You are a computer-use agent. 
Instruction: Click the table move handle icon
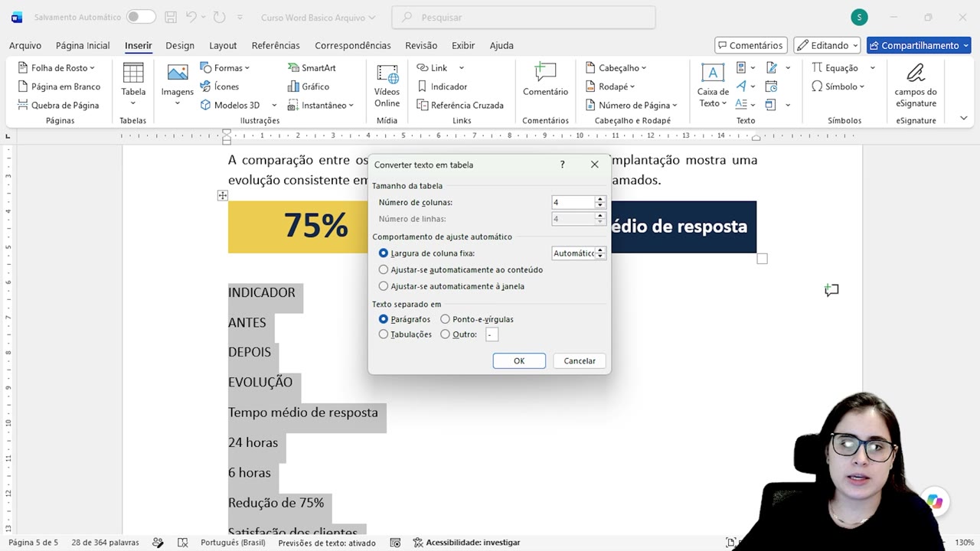coord(222,196)
